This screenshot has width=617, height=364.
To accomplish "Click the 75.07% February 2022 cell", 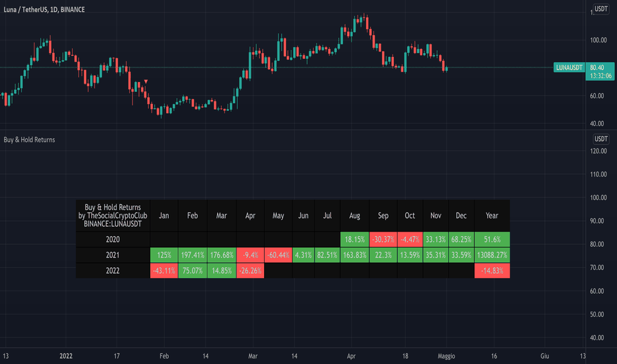I will (193, 271).
